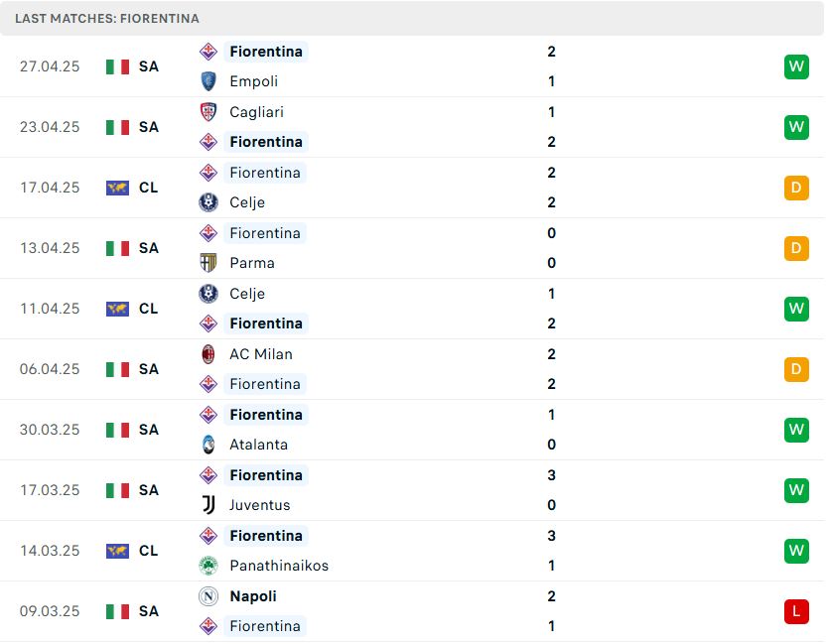This screenshot has height=644, width=827.
Task: Click the Last Matches: Fiorentina header
Action: (x=107, y=19)
